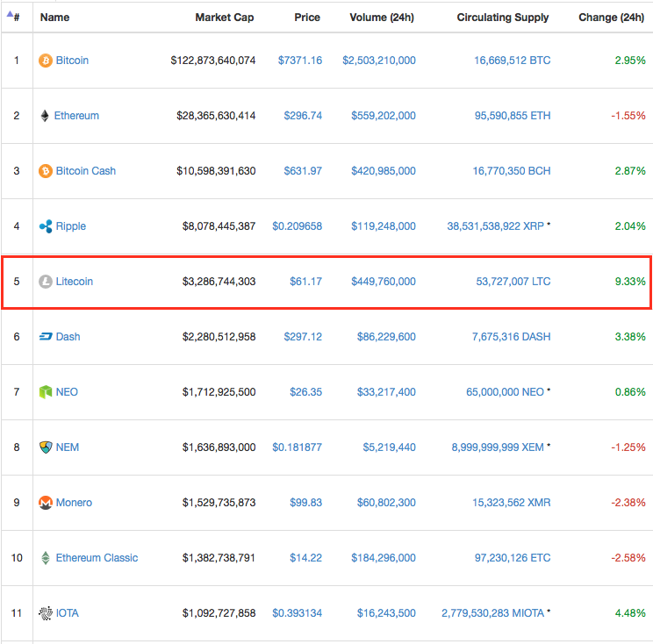
Task: Click Ripple supply 38,531,538,922 XRP
Action: coord(496,226)
